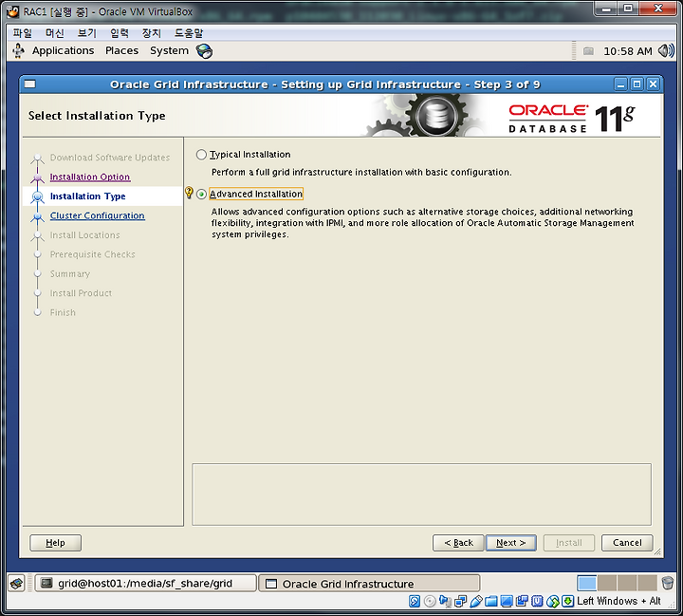This screenshot has height=616, width=683.
Task: Maximize the Oracle installer window
Action: pyautogui.click(x=637, y=84)
